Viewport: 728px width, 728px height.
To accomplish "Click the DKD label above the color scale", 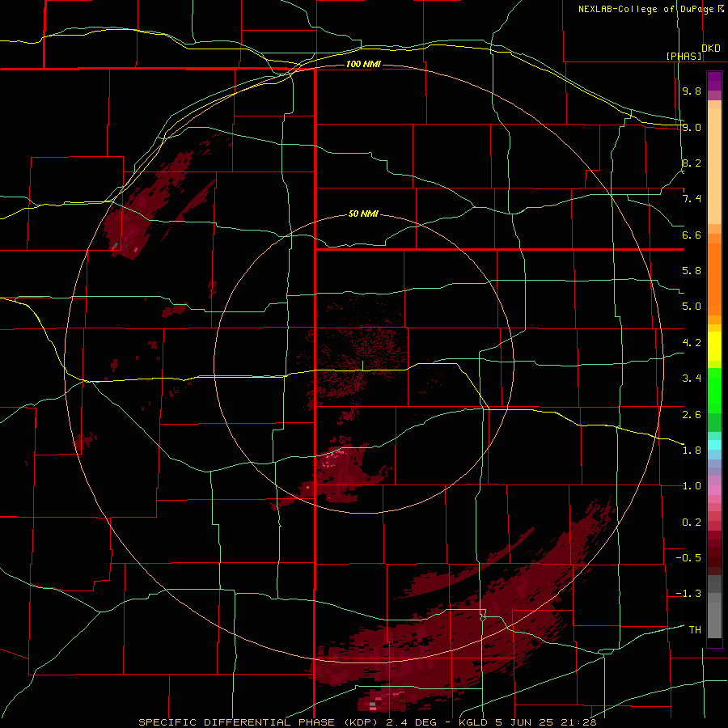I will tap(711, 49).
